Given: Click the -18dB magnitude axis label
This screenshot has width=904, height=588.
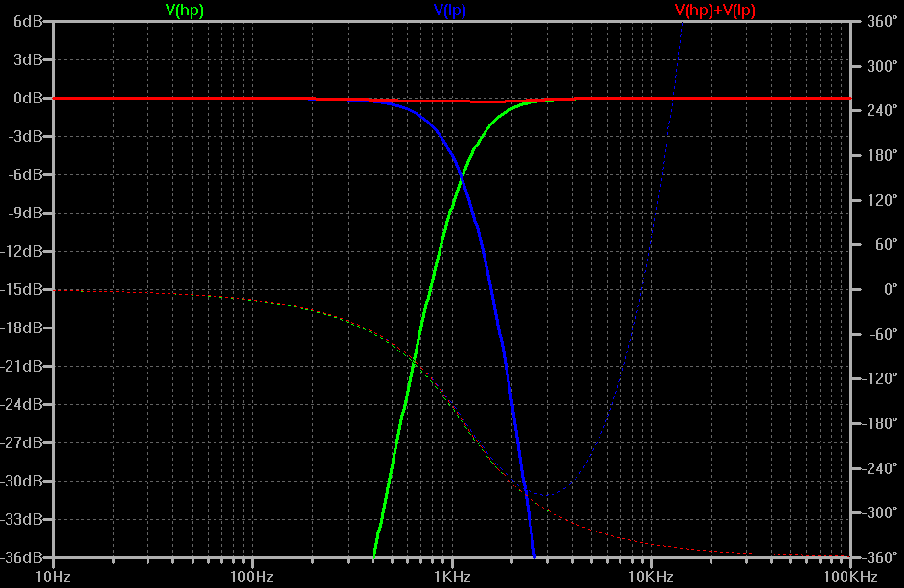Looking at the screenshot, I should point(22,328).
